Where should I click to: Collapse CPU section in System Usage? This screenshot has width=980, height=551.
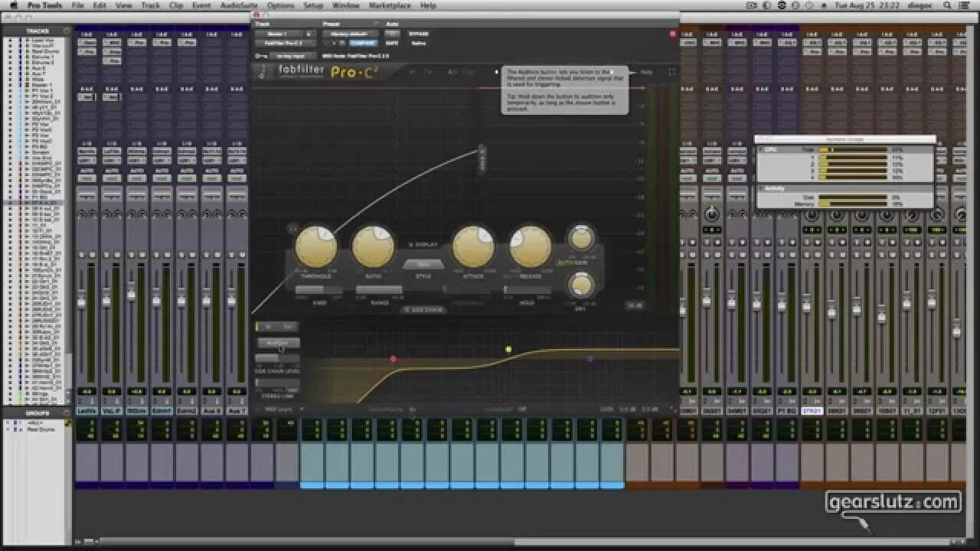click(x=760, y=149)
